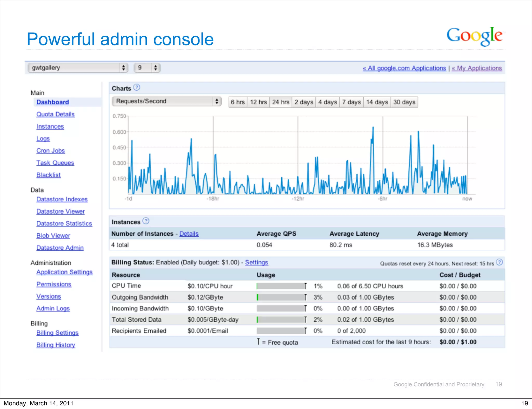Go to Quota Details
The width and height of the screenshot is (532, 409).
click(55, 114)
